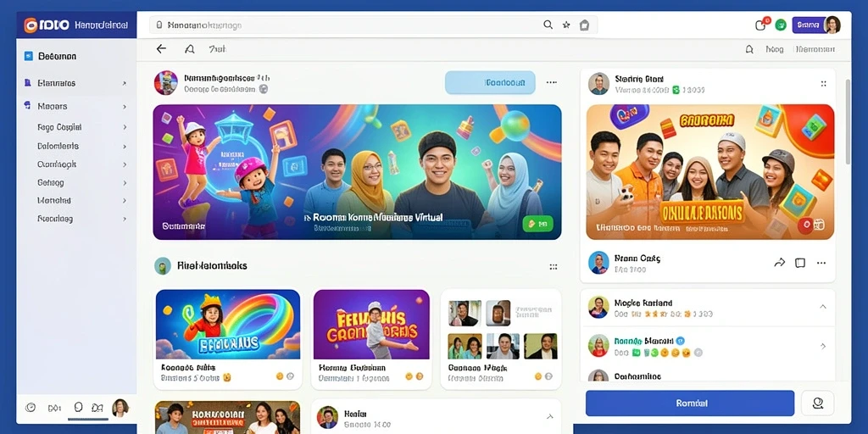868x434 pixels.
Task: Click the globe icon under the main post title
Action: point(264,88)
